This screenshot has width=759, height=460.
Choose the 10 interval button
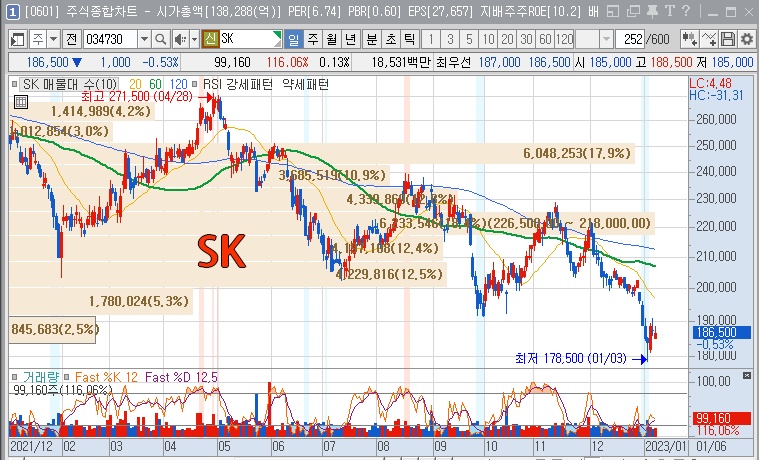(x=488, y=39)
